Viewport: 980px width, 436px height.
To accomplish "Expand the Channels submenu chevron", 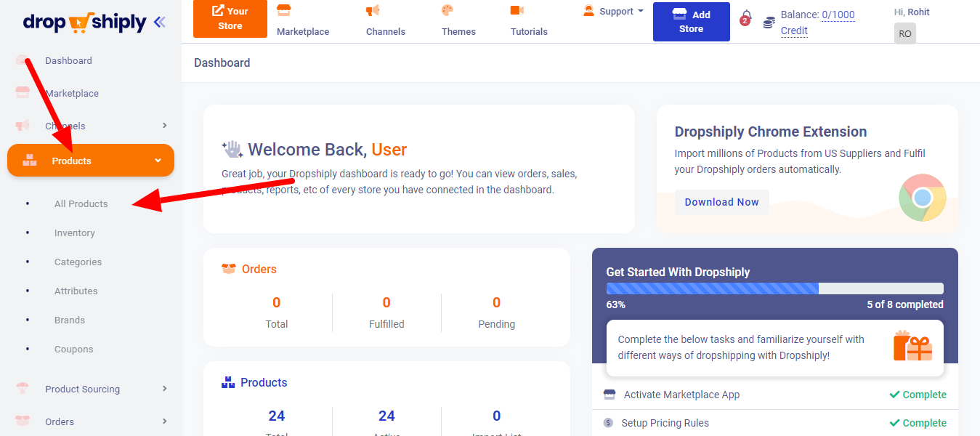I will point(165,126).
